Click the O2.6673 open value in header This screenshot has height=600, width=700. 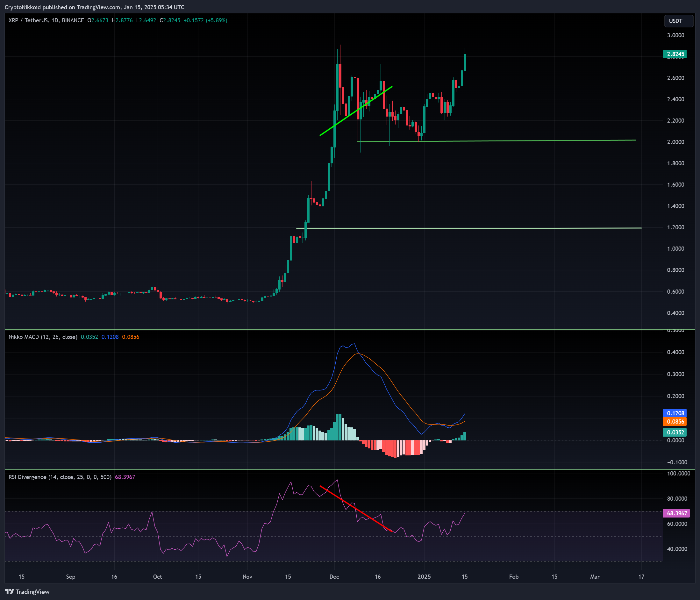[x=98, y=20]
